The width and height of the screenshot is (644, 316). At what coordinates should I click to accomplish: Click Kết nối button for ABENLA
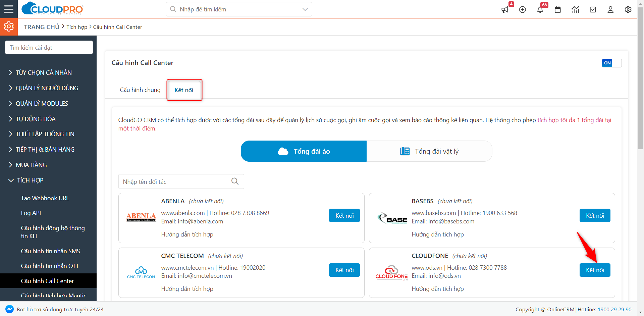[x=344, y=215]
